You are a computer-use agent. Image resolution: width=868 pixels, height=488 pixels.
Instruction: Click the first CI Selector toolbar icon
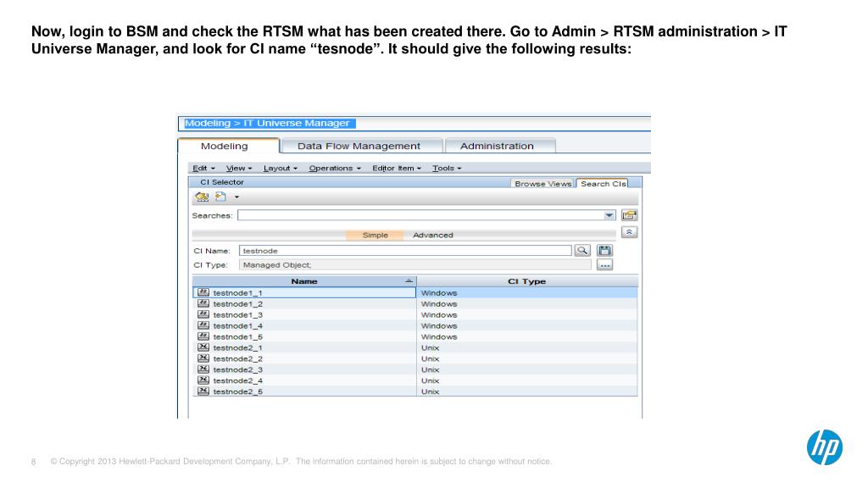pos(202,197)
